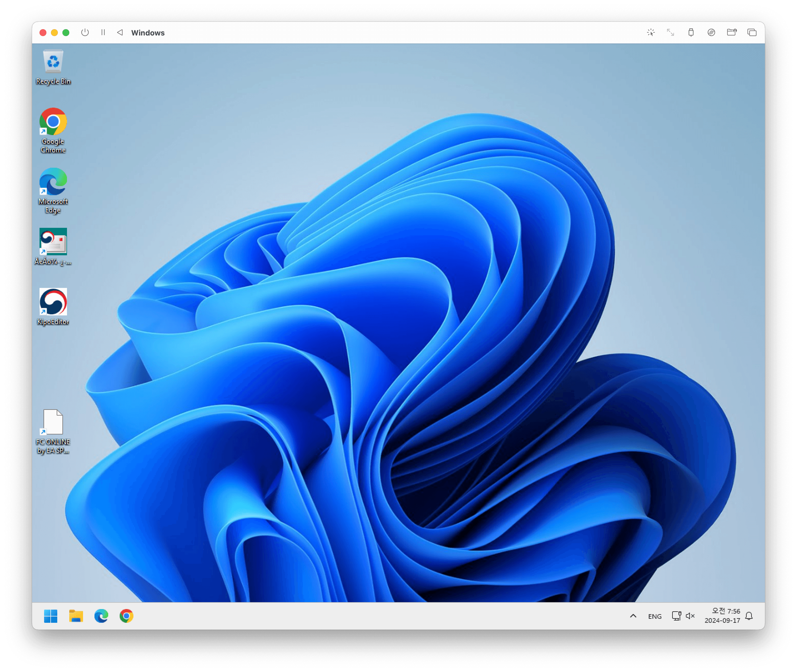Select the KipoEditor desktop shortcut
The height and width of the screenshot is (672, 797).
[53, 307]
